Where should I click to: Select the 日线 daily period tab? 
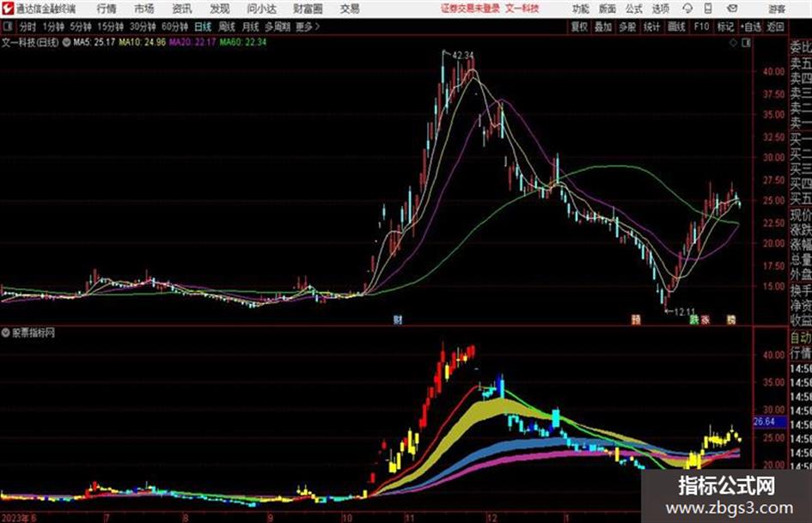tap(203, 27)
